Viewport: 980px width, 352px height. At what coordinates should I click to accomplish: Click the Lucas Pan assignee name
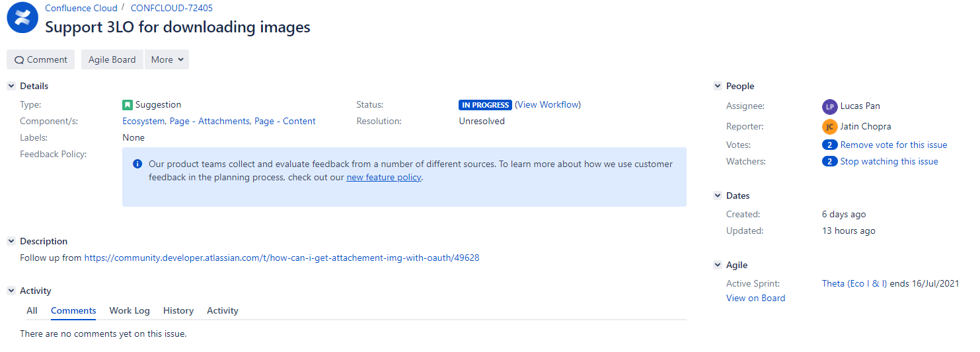click(860, 106)
